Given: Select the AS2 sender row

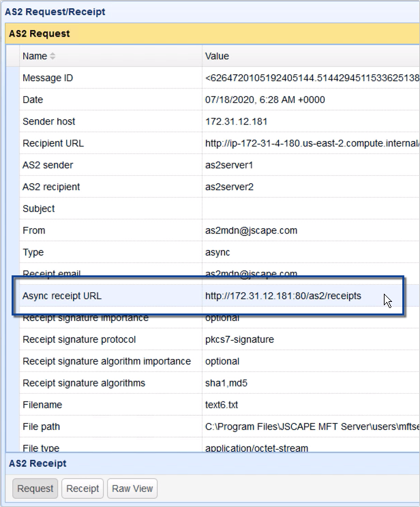Looking at the screenshot, I should click(x=48, y=165).
